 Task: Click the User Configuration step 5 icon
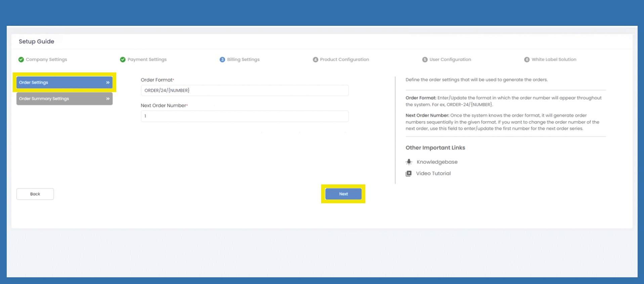pyautogui.click(x=425, y=59)
